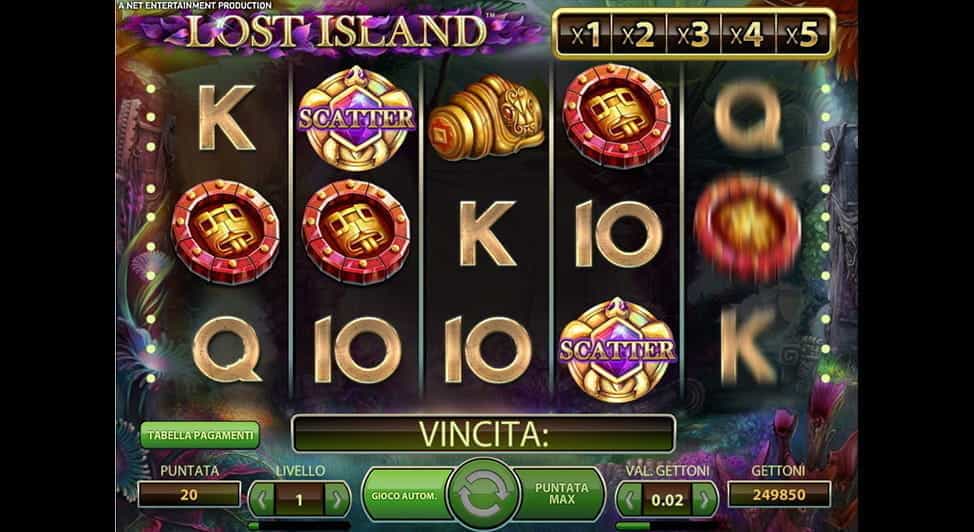
Task: Click the x3 multiplier indicator
Action: click(x=693, y=35)
